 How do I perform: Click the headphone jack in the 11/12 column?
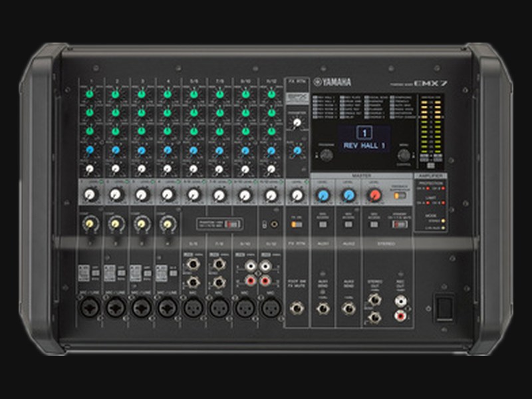pyautogui.click(x=274, y=224)
